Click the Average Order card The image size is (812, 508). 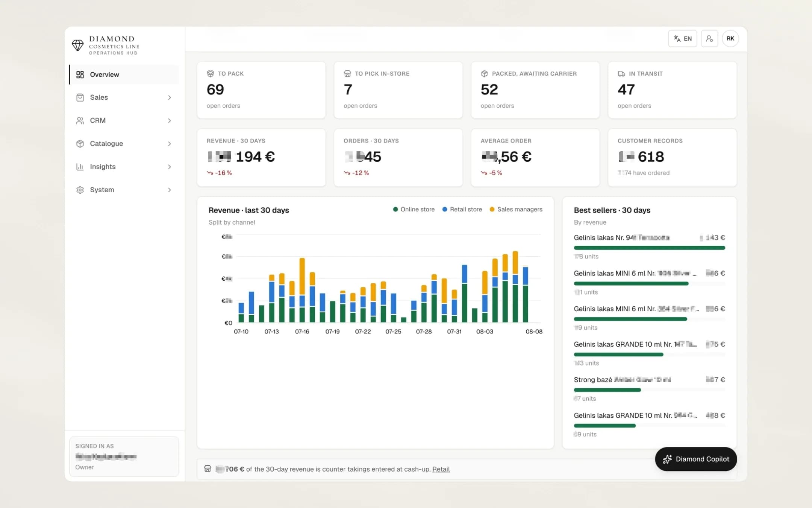(535, 158)
